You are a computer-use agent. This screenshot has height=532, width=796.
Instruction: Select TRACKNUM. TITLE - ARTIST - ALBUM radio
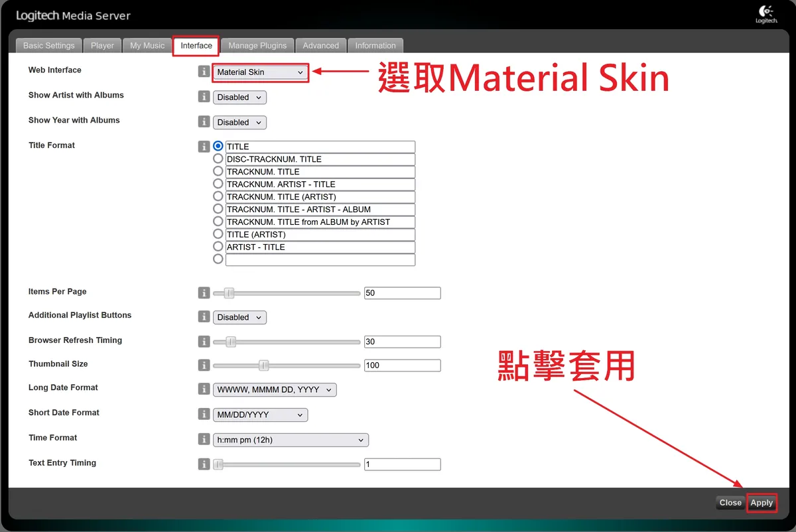(x=218, y=209)
